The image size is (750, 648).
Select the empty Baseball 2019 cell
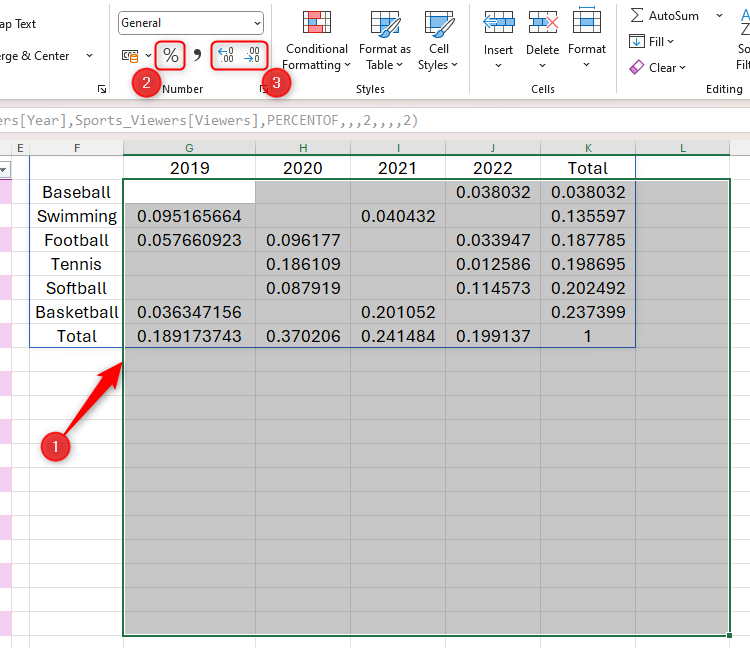tap(189, 192)
